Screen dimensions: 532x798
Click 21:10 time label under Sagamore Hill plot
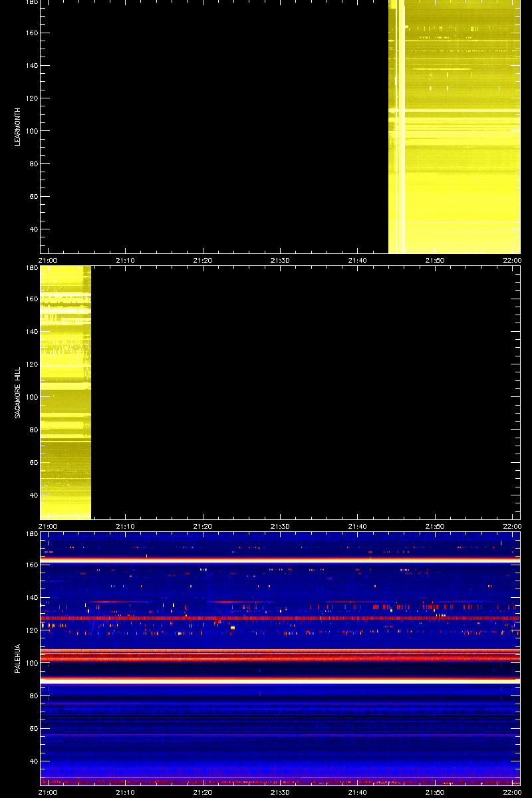click(126, 526)
